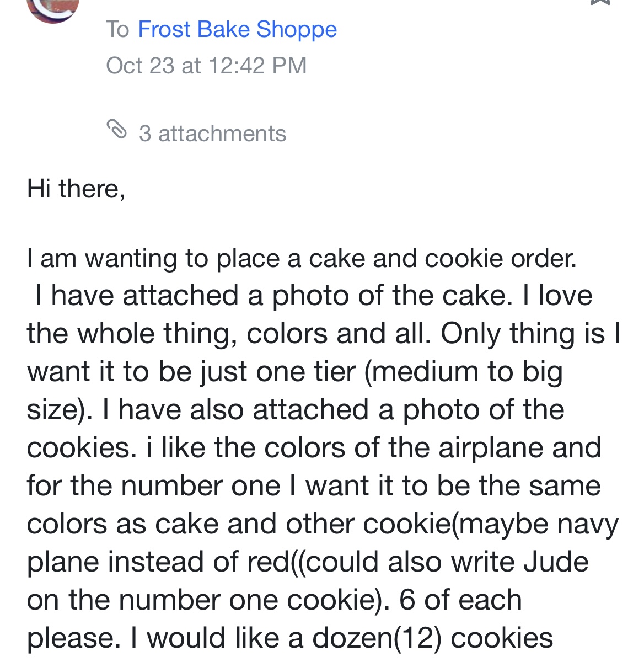Tap "6 of each" in the message
Image resolution: width=644 pixels, height=662 pixels.
[460, 600]
